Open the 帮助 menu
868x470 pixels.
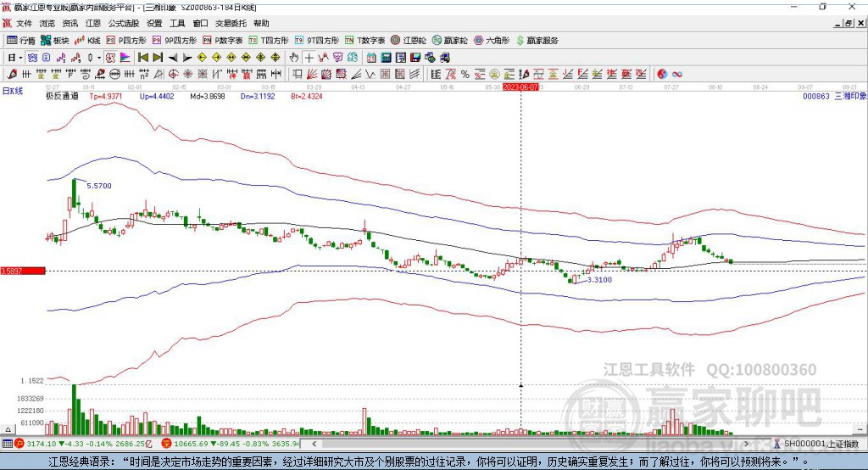coord(261,23)
